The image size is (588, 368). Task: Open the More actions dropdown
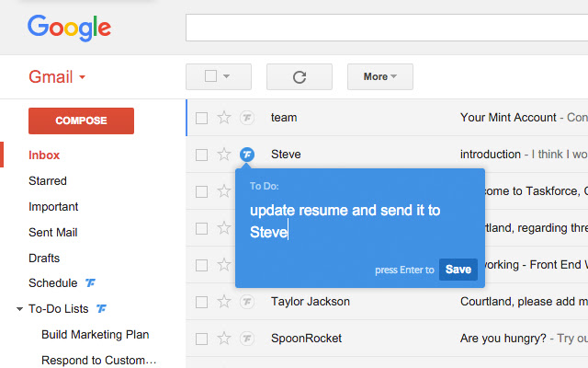click(379, 76)
